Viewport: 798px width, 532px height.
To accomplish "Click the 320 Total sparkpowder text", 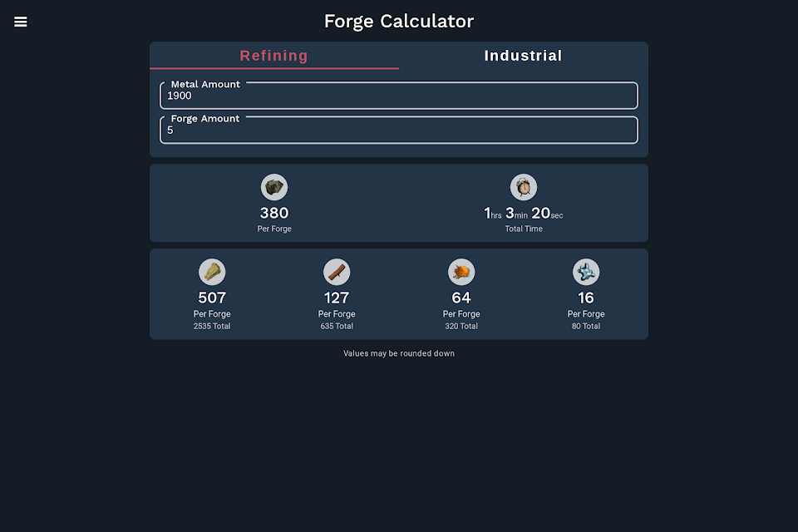I will tap(461, 327).
